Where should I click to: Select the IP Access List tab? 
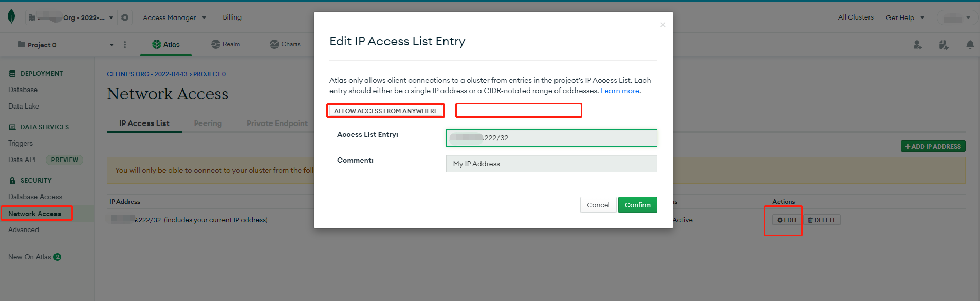(144, 123)
